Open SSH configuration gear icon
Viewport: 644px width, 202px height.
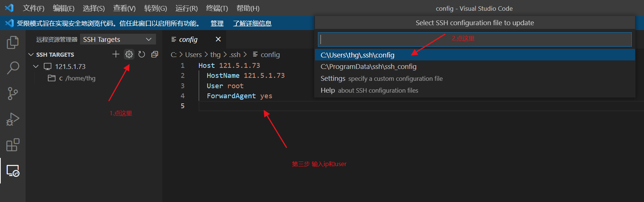(x=129, y=54)
